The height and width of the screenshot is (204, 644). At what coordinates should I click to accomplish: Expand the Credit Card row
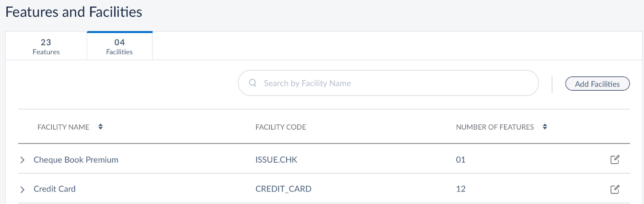(22, 190)
